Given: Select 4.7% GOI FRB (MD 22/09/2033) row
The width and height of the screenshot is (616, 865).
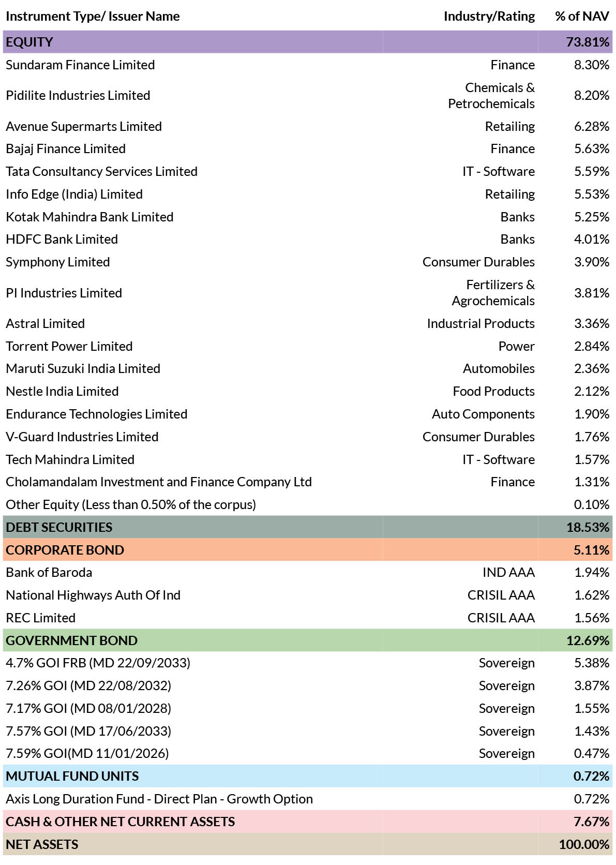Looking at the screenshot, I should pyautogui.click(x=308, y=663).
